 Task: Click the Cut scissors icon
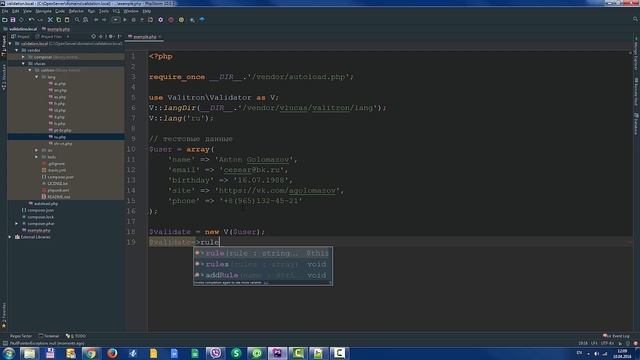point(50,20)
